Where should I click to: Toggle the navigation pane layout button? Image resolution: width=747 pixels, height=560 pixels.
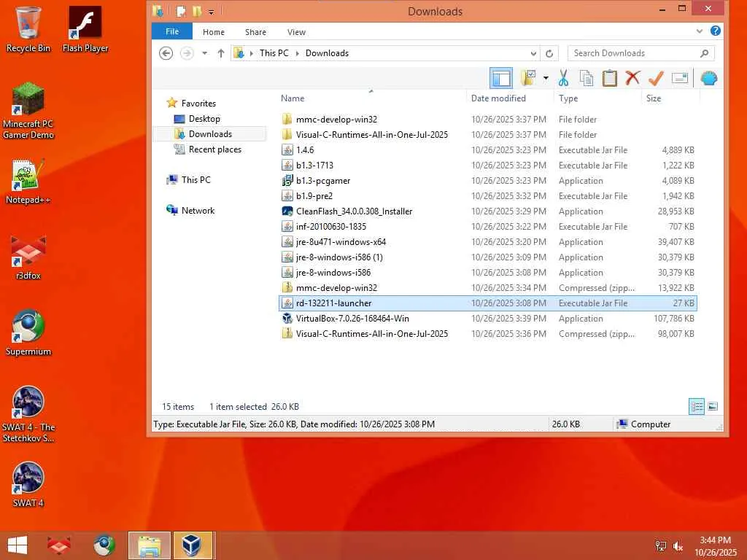[501, 78]
